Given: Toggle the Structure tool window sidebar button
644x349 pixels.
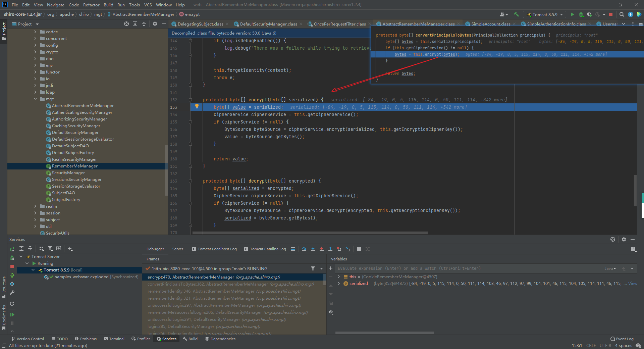Looking at the screenshot, I should coord(4,287).
